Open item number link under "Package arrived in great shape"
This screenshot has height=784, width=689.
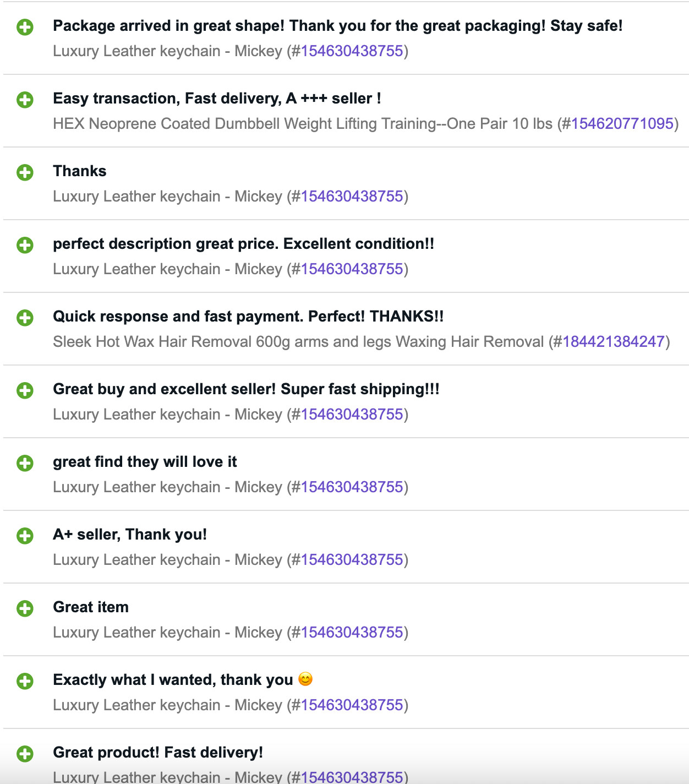pyautogui.click(x=352, y=51)
